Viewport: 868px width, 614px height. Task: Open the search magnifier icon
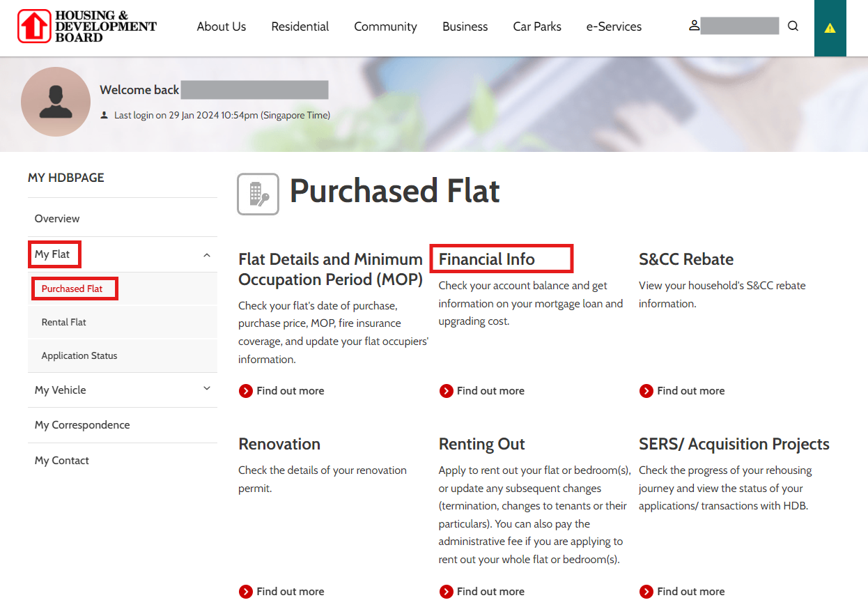click(x=793, y=26)
